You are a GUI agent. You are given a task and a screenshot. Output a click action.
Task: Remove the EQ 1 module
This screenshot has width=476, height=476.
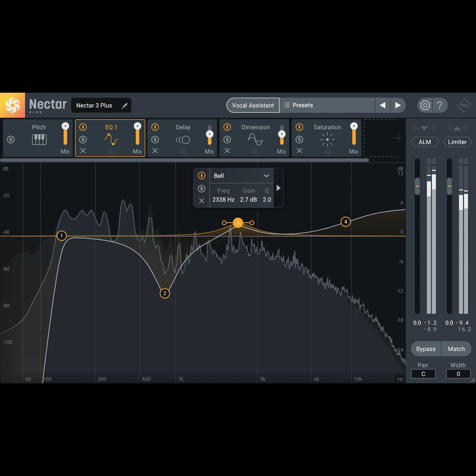(83, 151)
